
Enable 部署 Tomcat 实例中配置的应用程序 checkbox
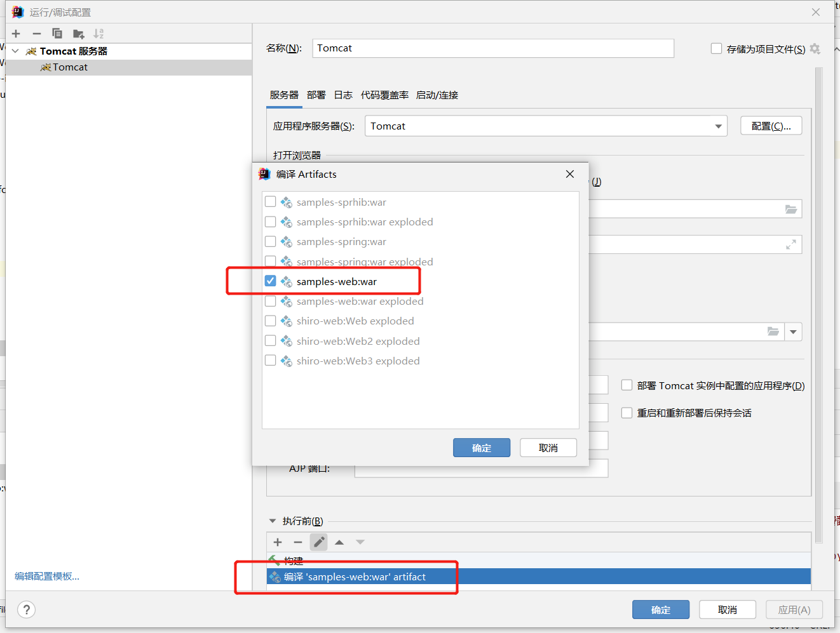(627, 385)
